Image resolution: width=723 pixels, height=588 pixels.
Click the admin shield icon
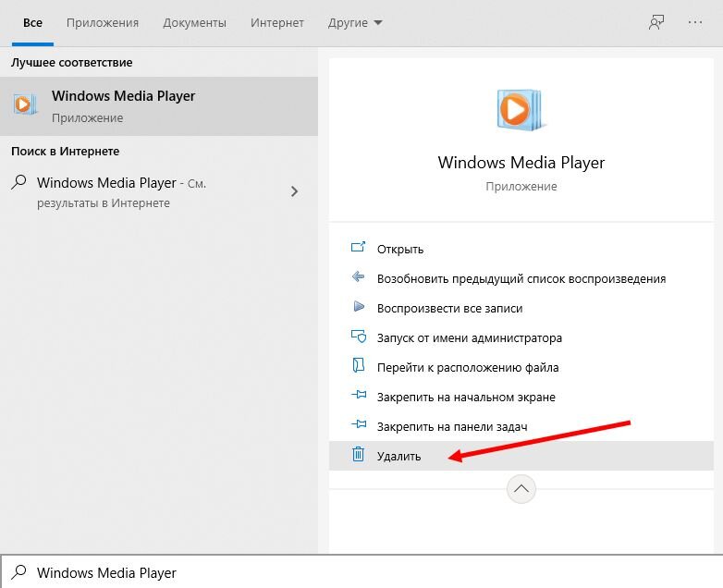(x=359, y=337)
